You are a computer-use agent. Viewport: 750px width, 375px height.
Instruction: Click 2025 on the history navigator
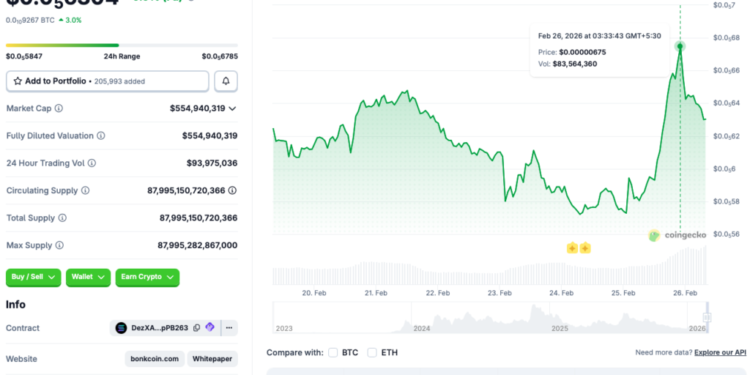[x=560, y=329]
